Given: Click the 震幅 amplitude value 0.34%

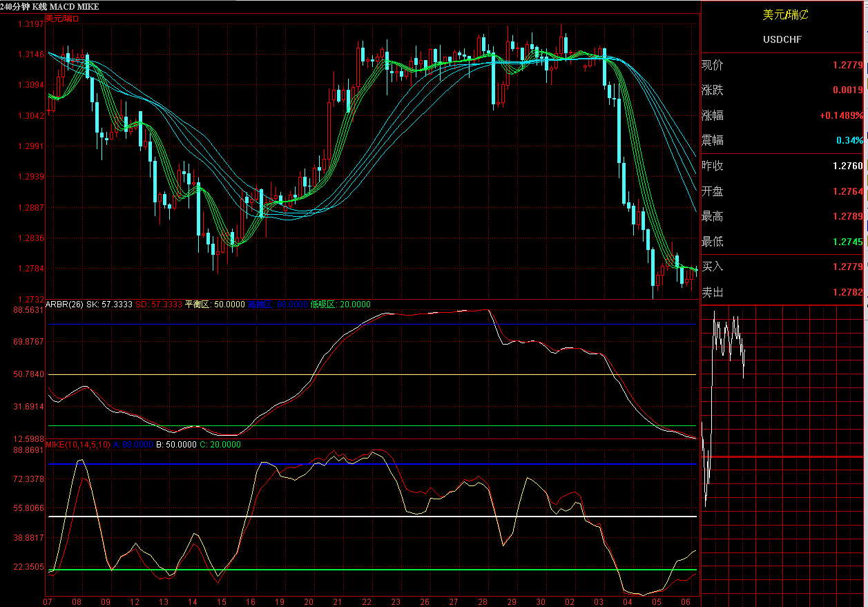Looking at the screenshot, I should pyautogui.click(x=849, y=141).
